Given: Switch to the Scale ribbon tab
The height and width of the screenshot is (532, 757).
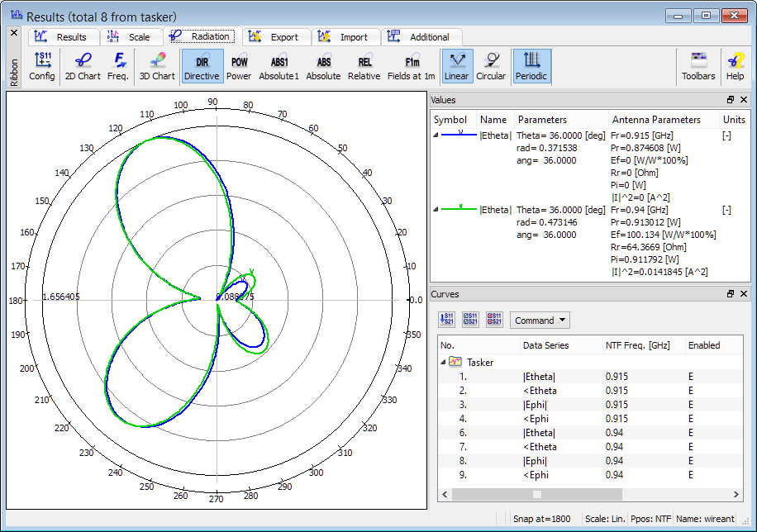Looking at the screenshot, I should pos(132,37).
